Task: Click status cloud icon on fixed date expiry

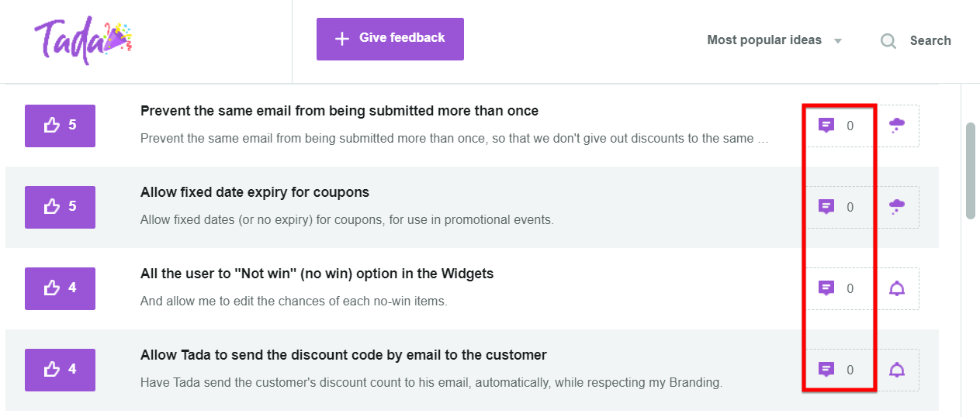Action: coord(897,207)
